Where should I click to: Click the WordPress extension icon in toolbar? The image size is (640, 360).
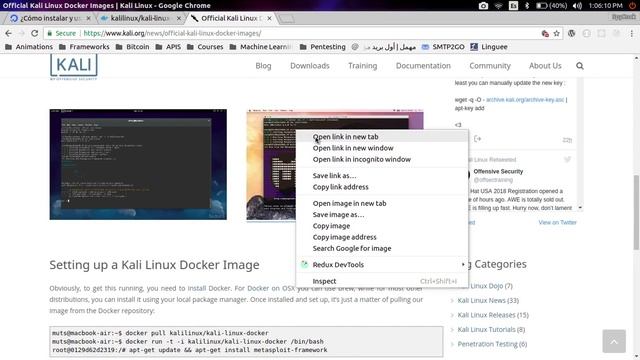point(571,33)
